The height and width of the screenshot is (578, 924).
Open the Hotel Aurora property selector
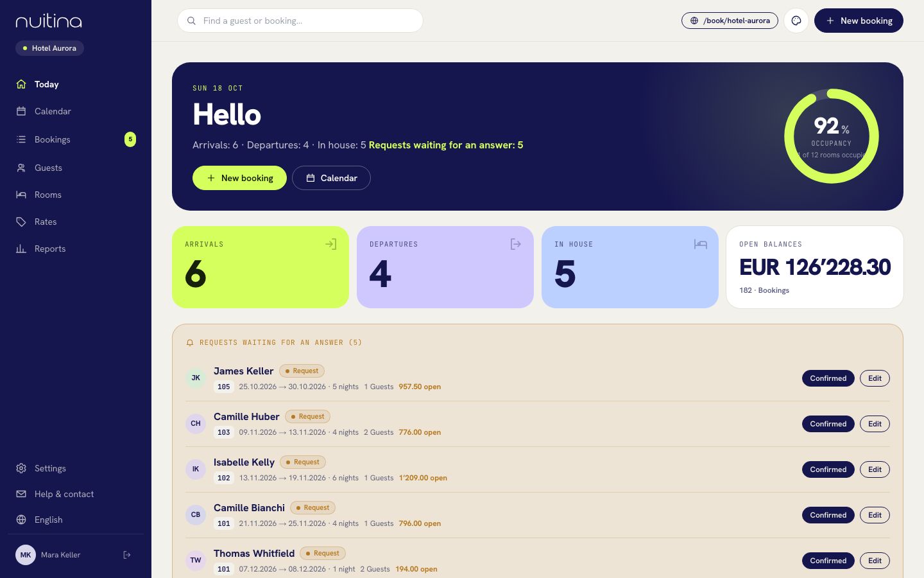pos(49,48)
